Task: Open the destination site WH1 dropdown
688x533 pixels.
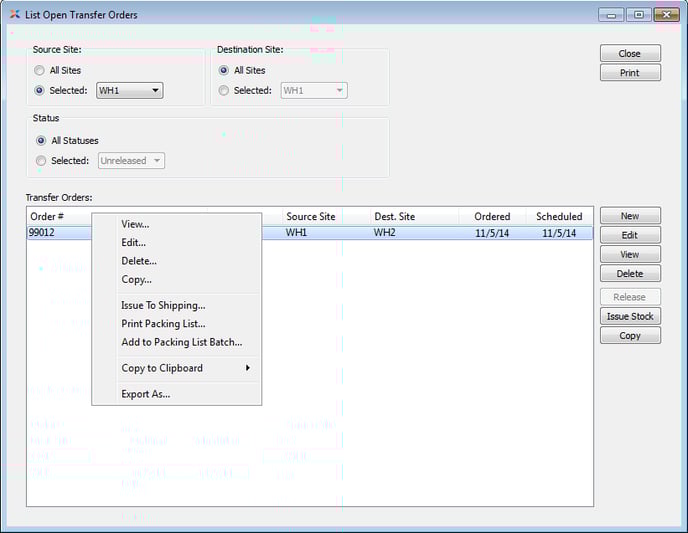Action: (313, 91)
